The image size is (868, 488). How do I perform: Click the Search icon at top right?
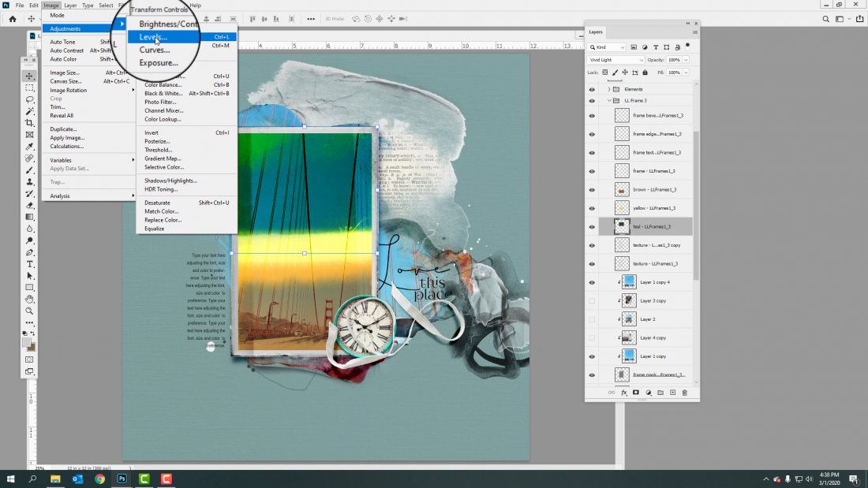click(x=825, y=19)
